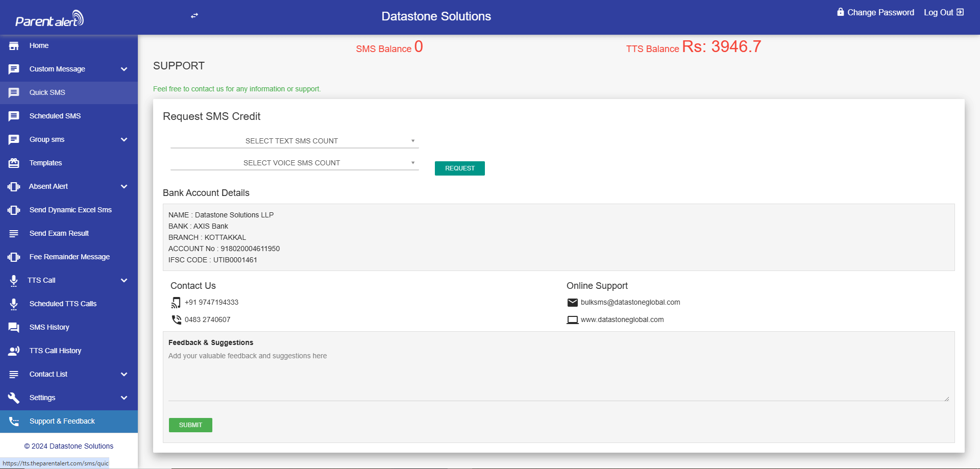Click the ParentAlert logo

click(x=50, y=19)
